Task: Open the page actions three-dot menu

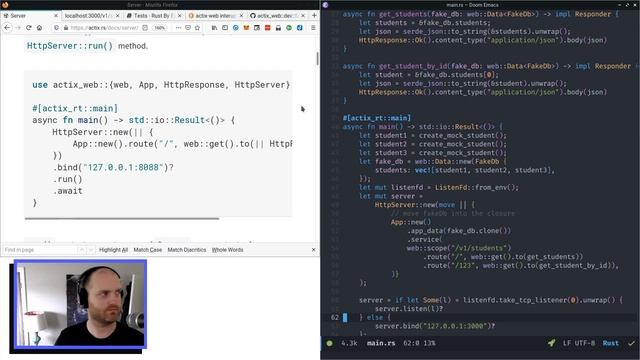Action: (178, 28)
